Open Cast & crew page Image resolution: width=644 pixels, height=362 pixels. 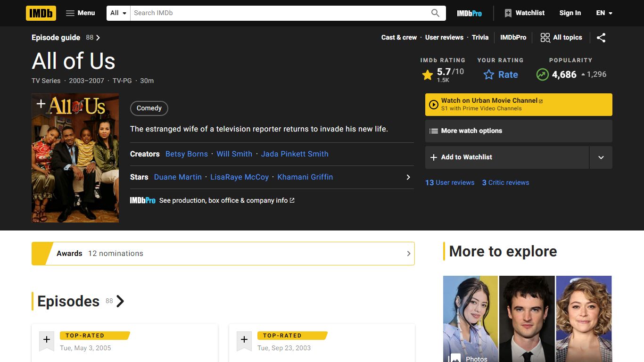[x=399, y=38]
